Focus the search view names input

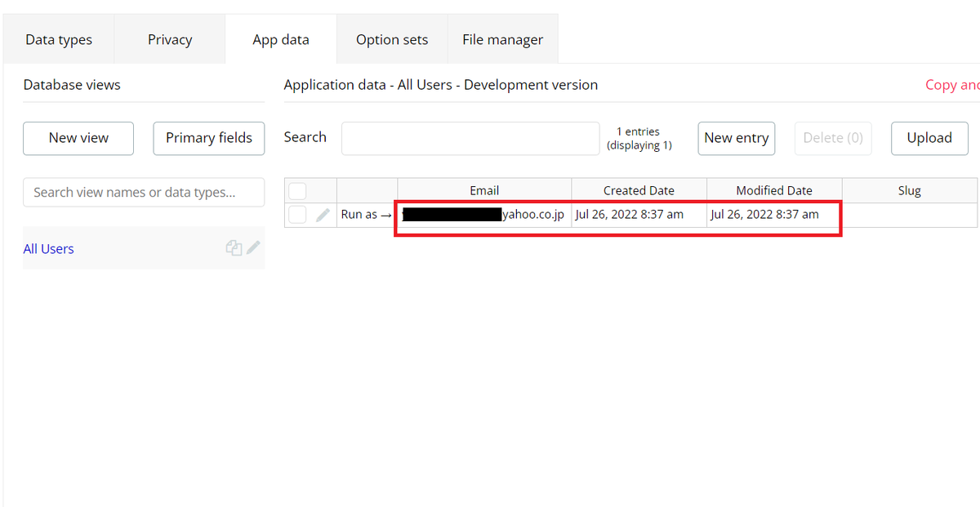(x=144, y=193)
